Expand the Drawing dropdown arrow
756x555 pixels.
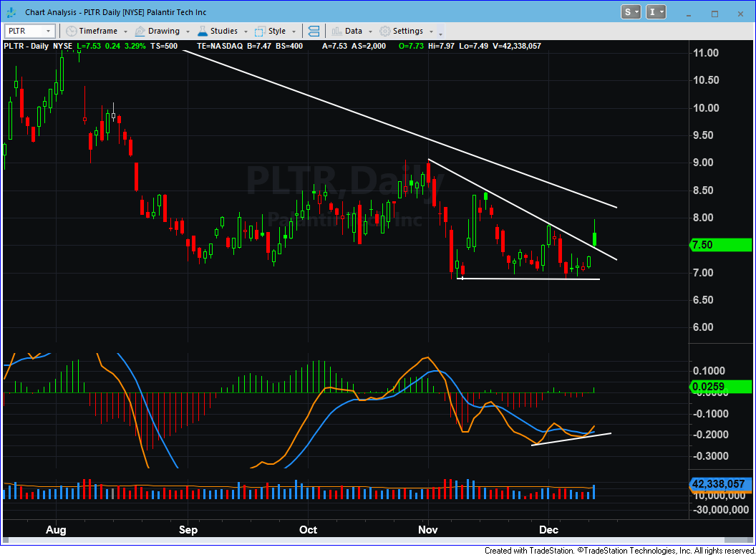(x=188, y=32)
